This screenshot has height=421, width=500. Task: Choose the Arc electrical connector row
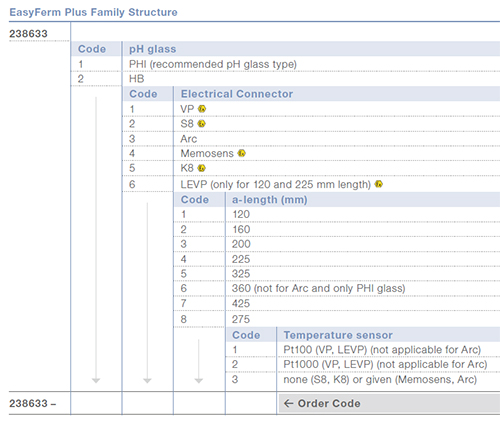pyautogui.click(x=311, y=139)
